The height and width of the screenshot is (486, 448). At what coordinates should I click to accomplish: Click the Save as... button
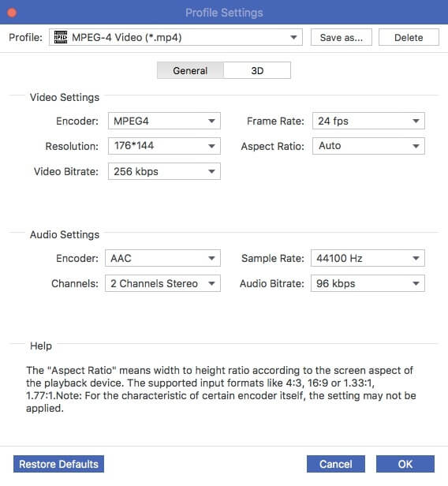pyautogui.click(x=341, y=37)
